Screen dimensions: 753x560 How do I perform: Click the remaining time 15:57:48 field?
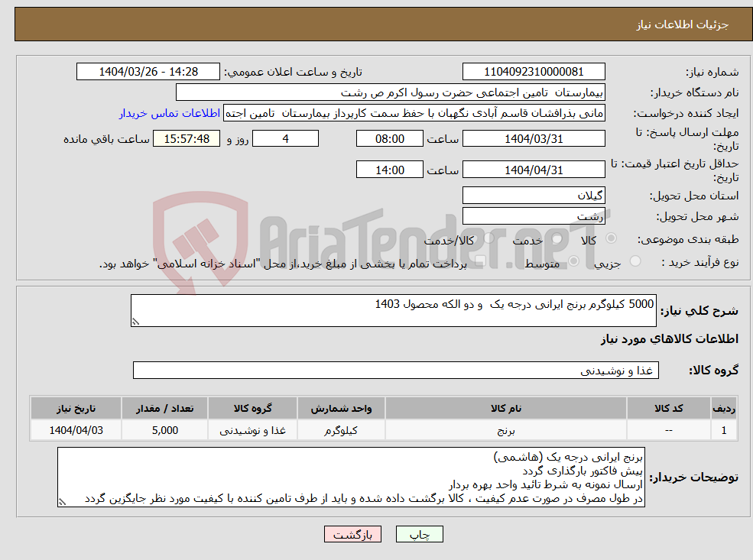(x=187, y=139)
